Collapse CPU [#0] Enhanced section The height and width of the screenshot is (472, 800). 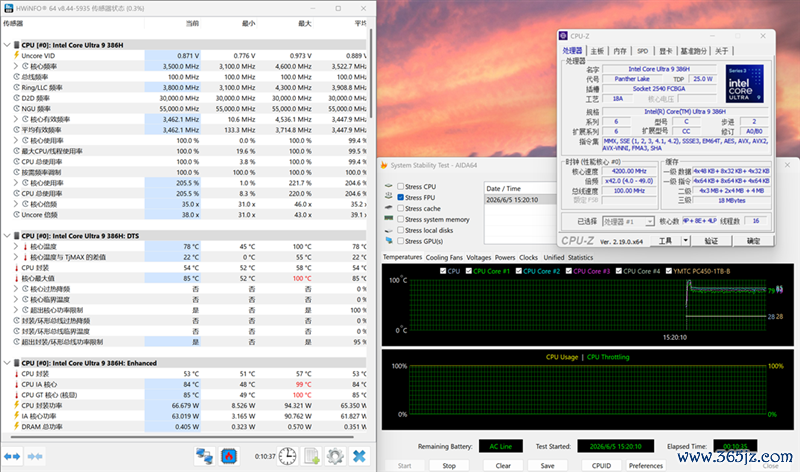coord(7,363)
